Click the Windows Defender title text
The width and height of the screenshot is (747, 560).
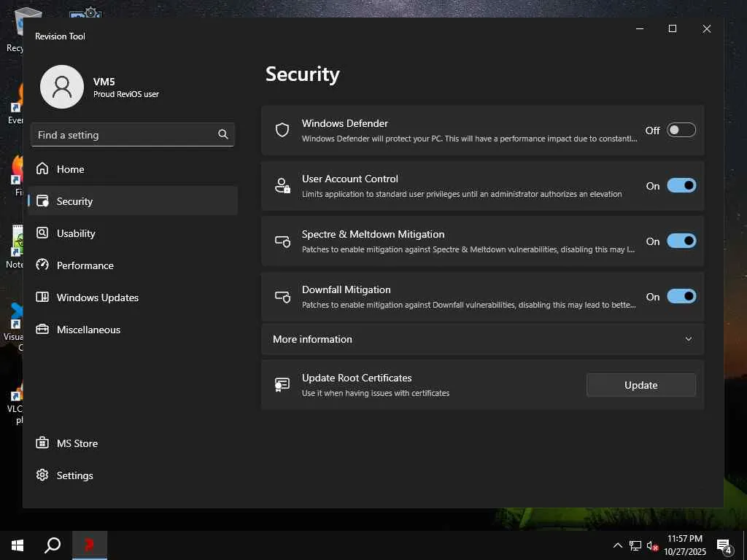[x=345, y=123]
